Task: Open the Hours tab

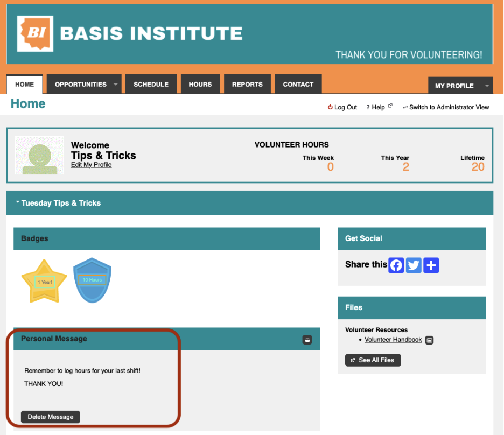Action: pos(200,85)
